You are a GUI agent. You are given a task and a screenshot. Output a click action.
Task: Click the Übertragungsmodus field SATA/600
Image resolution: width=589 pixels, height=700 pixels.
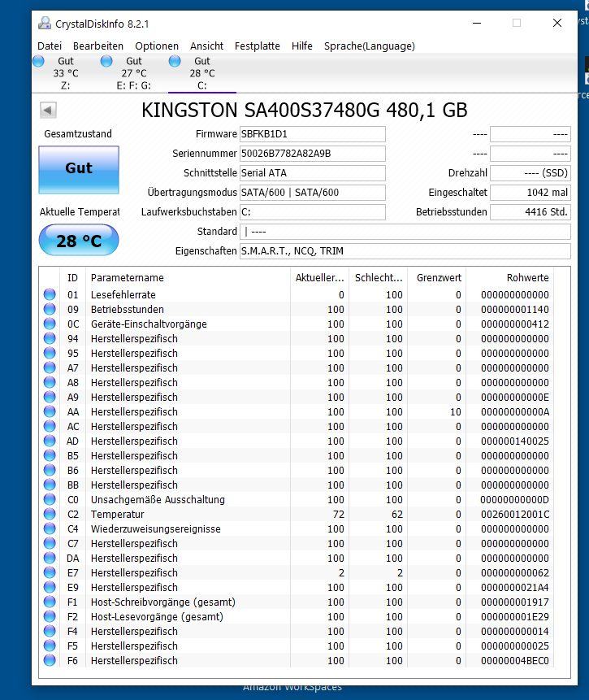(x=312, y=193)
